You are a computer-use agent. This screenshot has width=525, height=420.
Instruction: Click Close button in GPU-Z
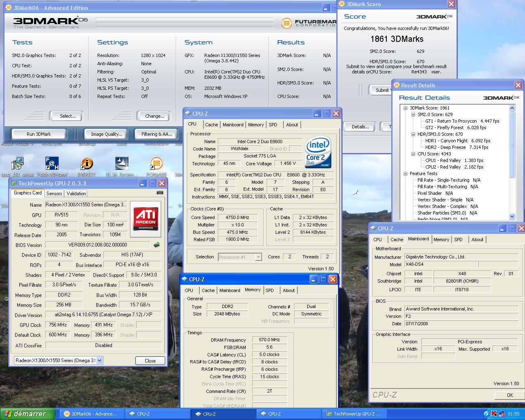[150, 361]
